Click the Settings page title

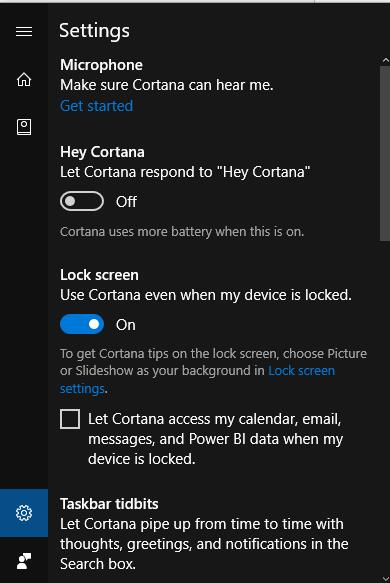click(x=94, y=31)
